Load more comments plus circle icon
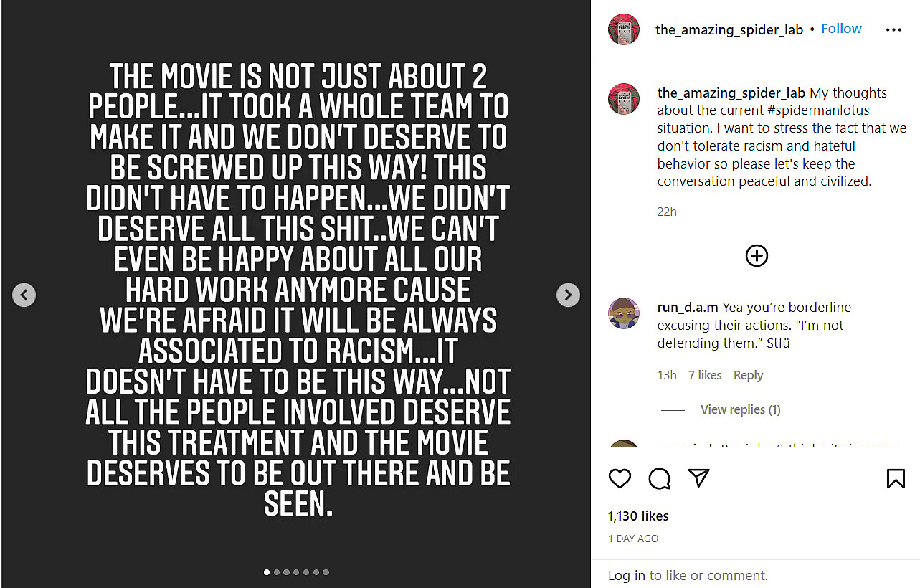 (757, 256)
